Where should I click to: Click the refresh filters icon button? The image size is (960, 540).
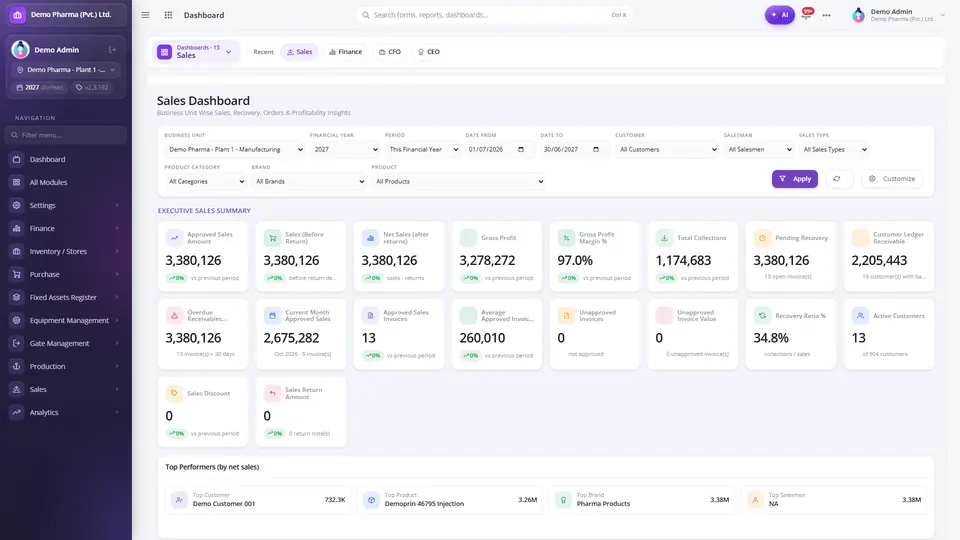[837, 179]
